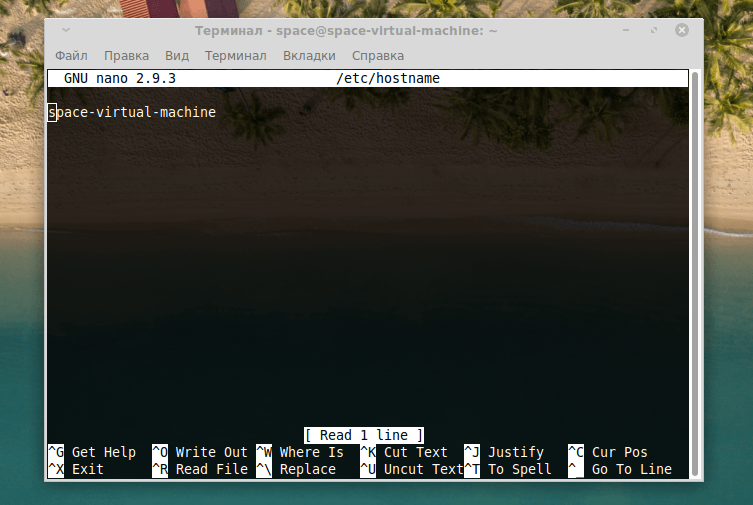Click the space-virtual-machine hostname text
The height and width of the screenshot is (505, 753).
(x=132, y=112)
